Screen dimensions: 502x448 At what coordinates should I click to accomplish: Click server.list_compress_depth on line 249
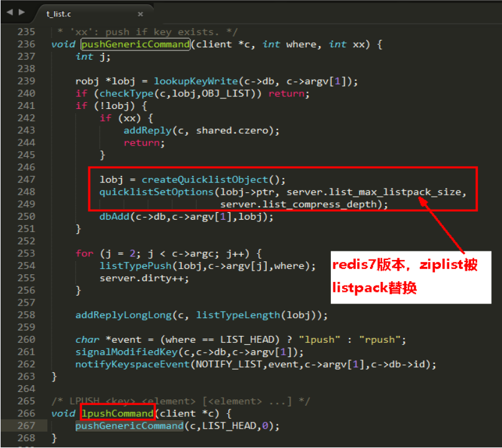point(299,204)
